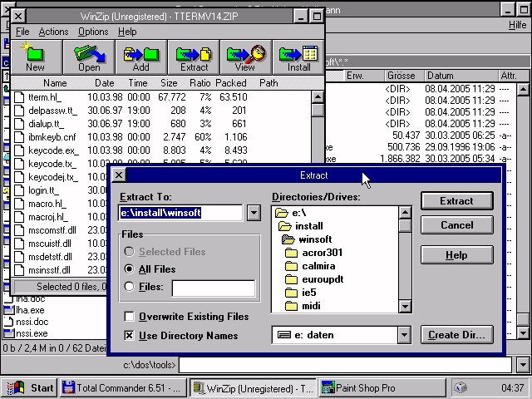
Task: Select the msinsstf.dll file icon
Action: (x=19, y=270)
